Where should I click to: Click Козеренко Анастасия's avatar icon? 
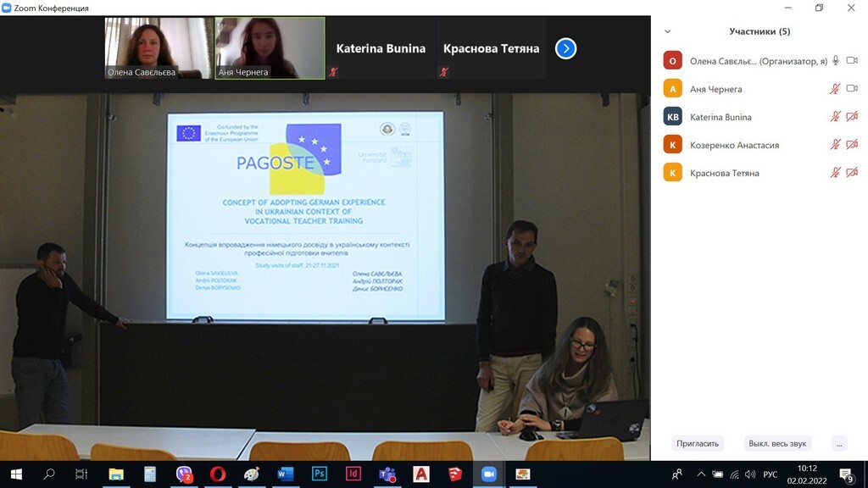point(672,145)
